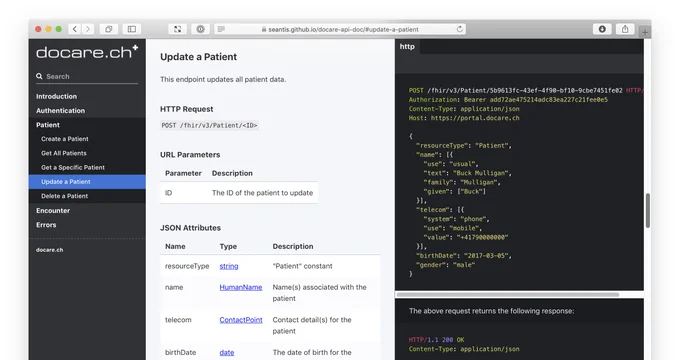Screen dimensions: 680x360
Task: Select the http language tab
Action: pyautogui.click(x=407, y=46)
